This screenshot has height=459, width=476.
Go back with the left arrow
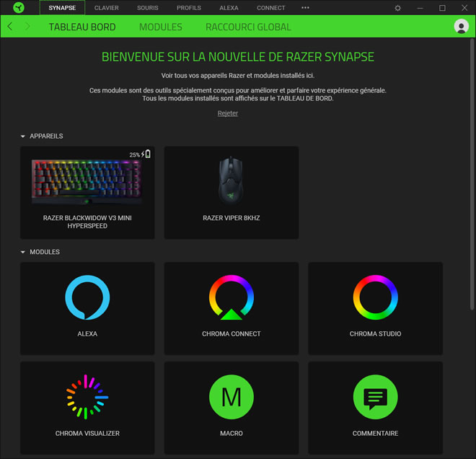pos(10,27)
